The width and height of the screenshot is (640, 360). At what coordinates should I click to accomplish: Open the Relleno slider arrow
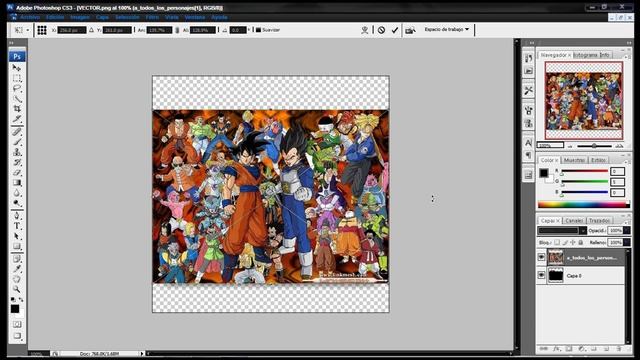[x=627, y=242]
